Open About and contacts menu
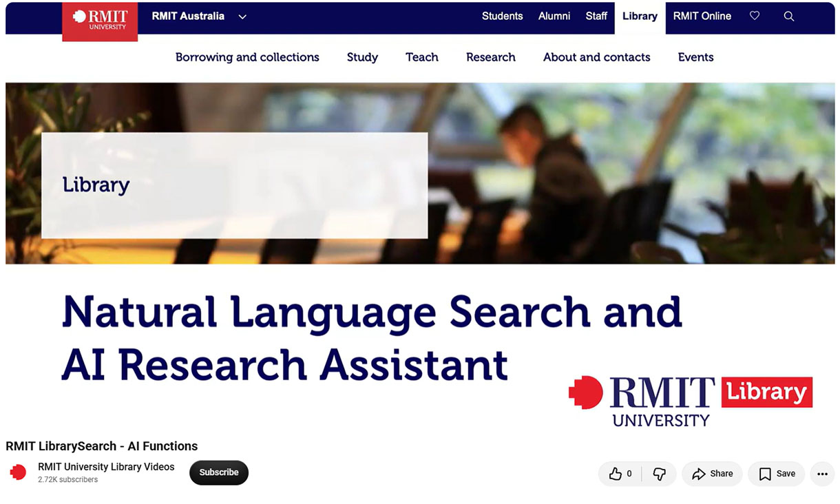 [x=597, y=57]
